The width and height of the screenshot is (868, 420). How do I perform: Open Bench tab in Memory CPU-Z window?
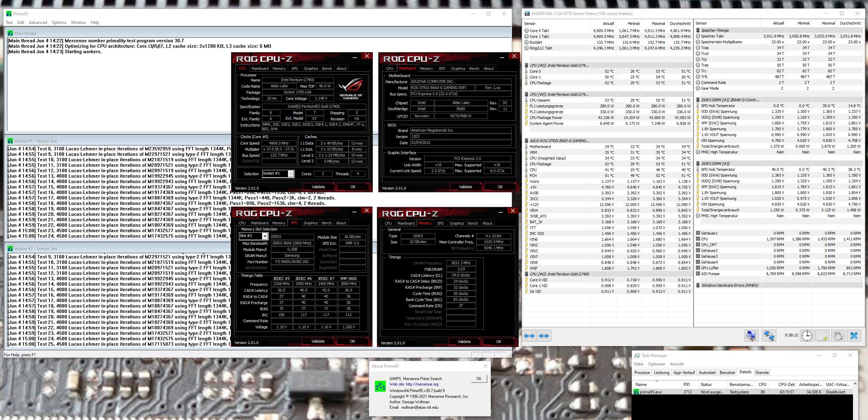coord(472,223)
